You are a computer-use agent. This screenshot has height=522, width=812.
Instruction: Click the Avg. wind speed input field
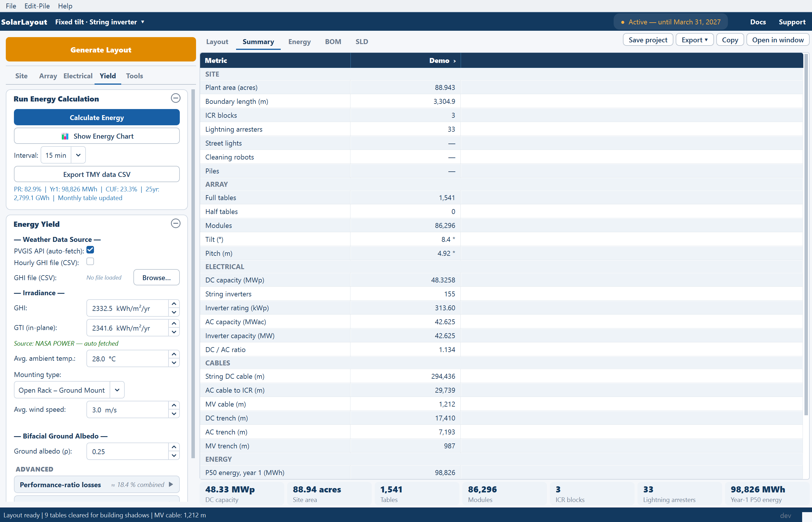pos(127,409)
